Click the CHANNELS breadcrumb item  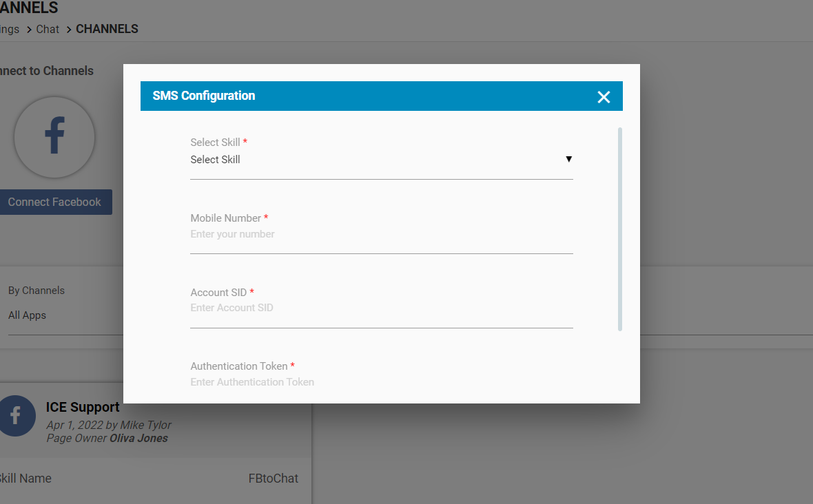(107, 29)
